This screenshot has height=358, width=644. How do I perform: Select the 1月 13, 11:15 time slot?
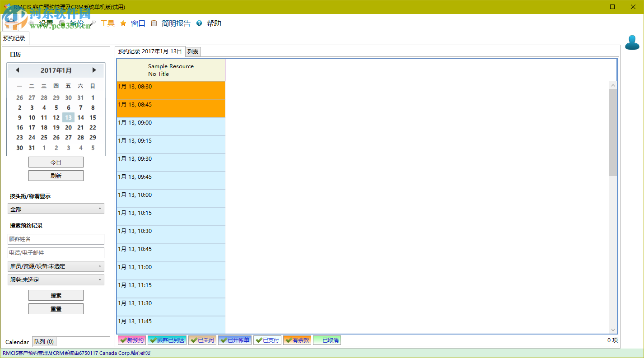[171, 289]
